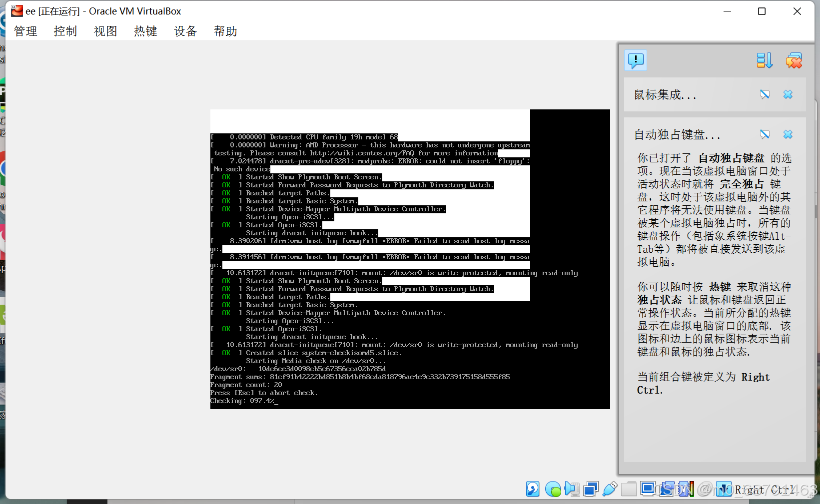Screen dimensions: 820x504
Task: Click the hard disk activity status icon
Action: [x=533, y=489]
